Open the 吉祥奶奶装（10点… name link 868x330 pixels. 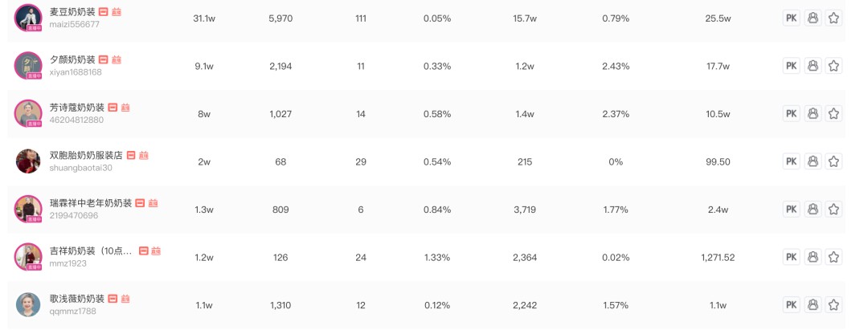point(91,251)
